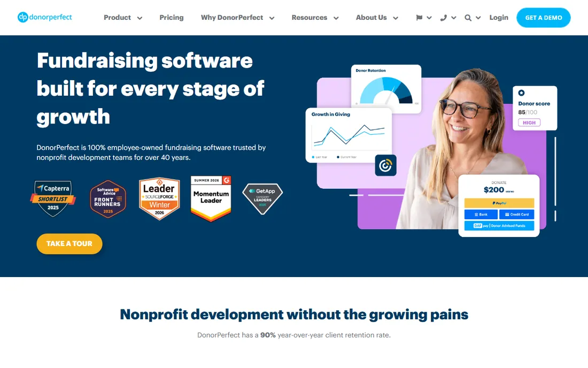
Task: Click the Donor score card
Action: 535,108
